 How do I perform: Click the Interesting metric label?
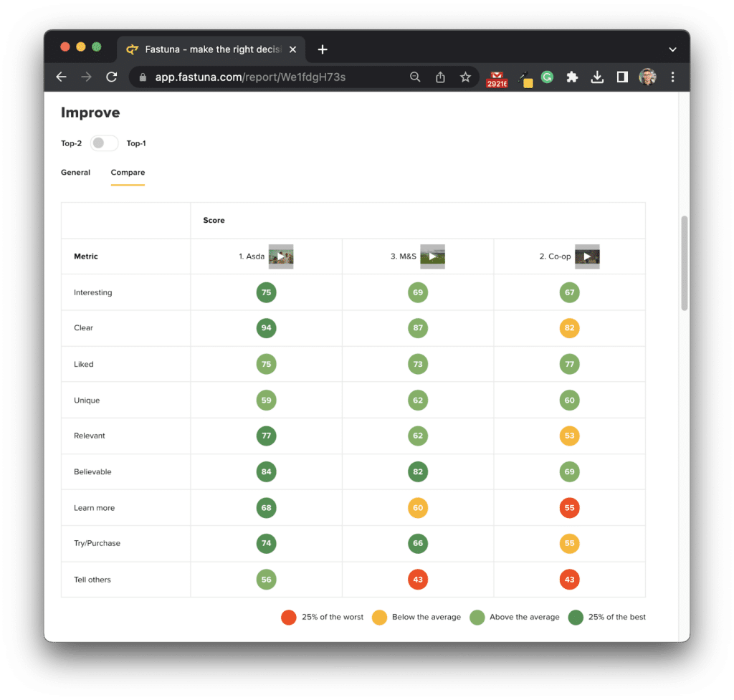click(92, 292)
